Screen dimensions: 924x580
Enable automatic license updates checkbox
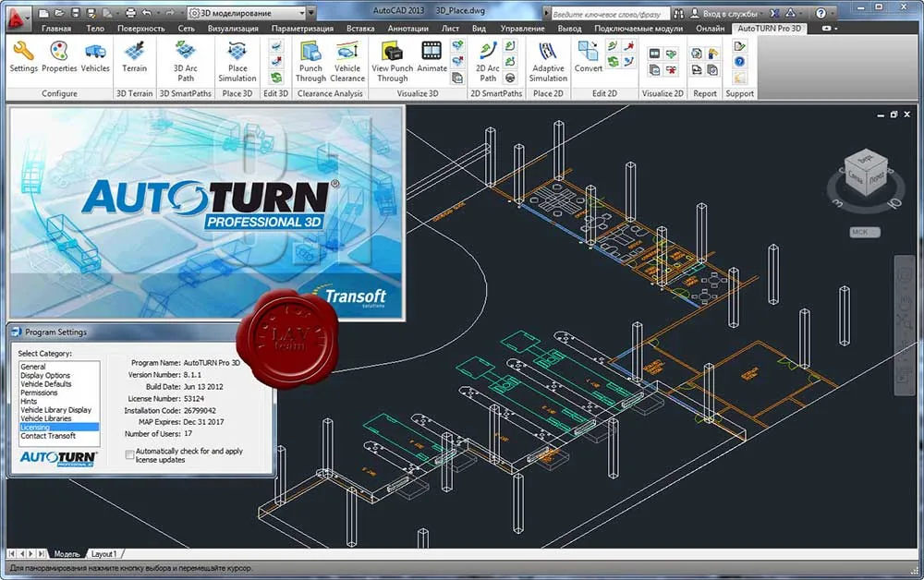[129, 454]
